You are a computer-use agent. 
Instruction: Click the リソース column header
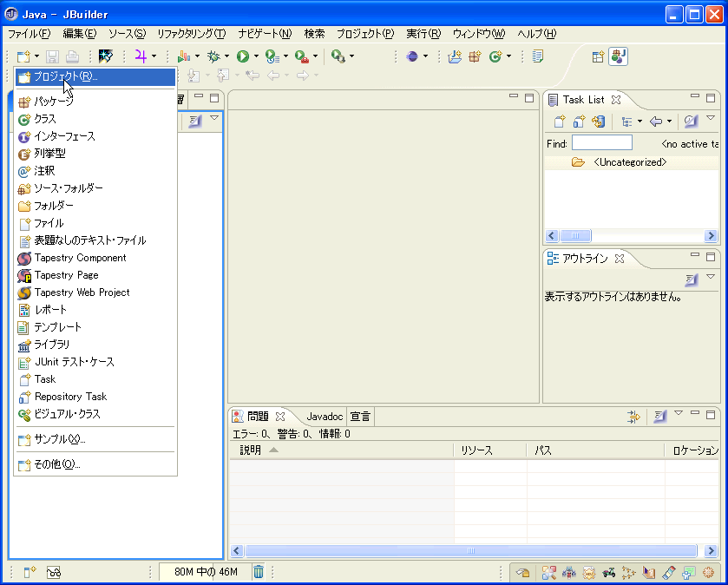pyautogui.click(x=477, y=450)
